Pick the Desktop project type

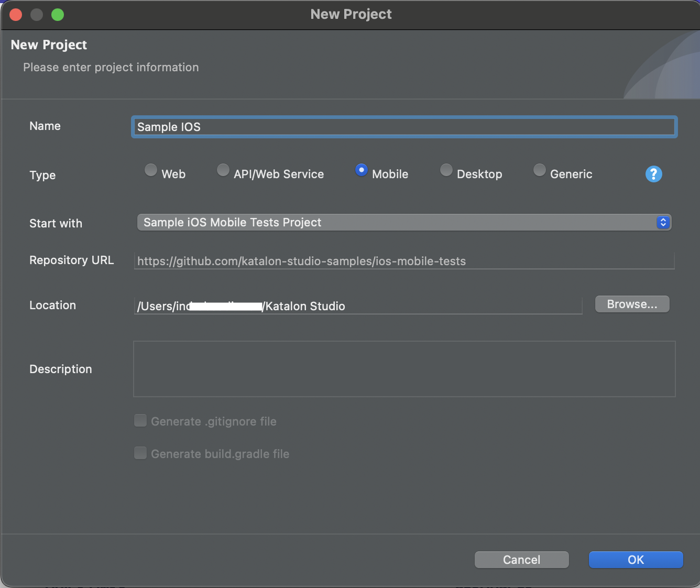(446, 170)
